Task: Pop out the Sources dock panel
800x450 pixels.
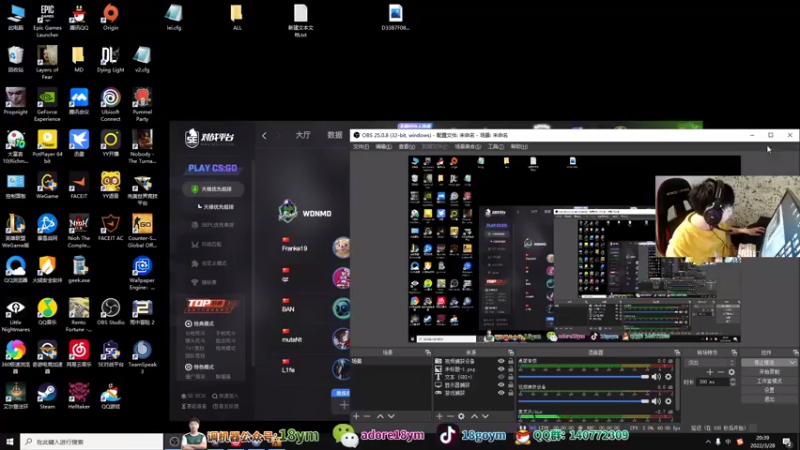Action: [511, 353]
